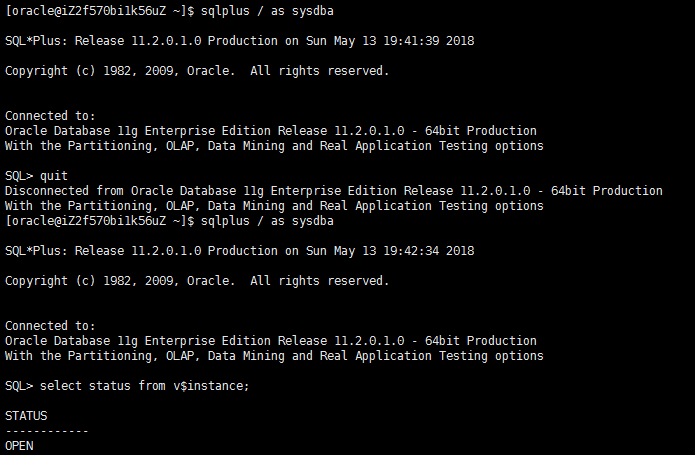The image size is (695, 455).
Task: Click the 'Disconnected from Oracle Database' line
Action: 334,191
